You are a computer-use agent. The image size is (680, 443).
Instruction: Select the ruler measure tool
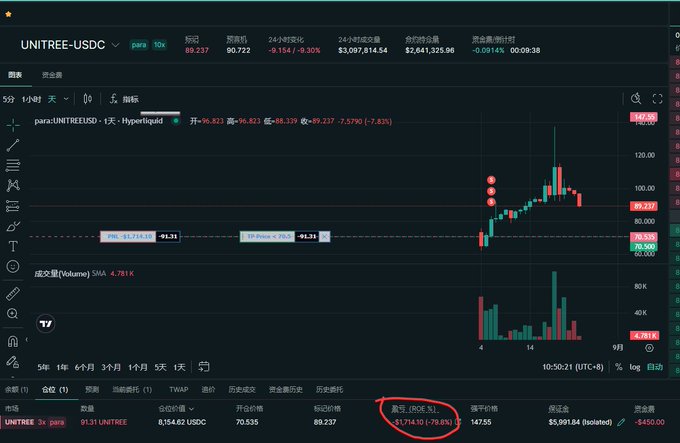(13, 293)
